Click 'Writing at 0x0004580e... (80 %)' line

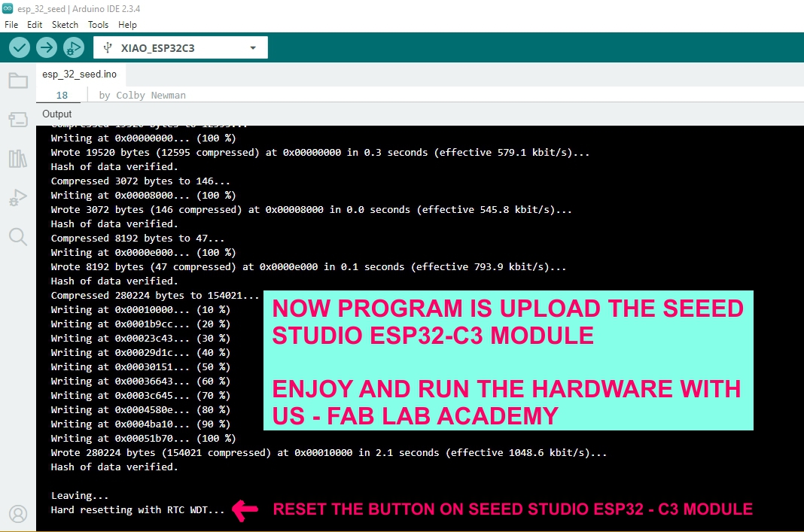(x=141, y=409)
